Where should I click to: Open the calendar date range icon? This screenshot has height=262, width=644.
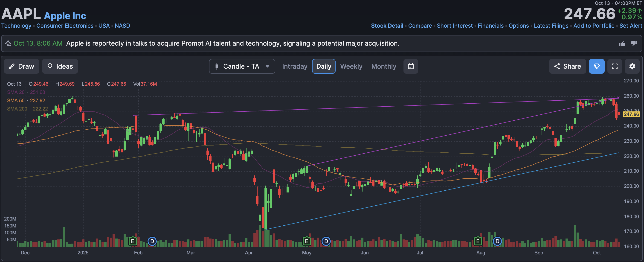click(411, 66)
